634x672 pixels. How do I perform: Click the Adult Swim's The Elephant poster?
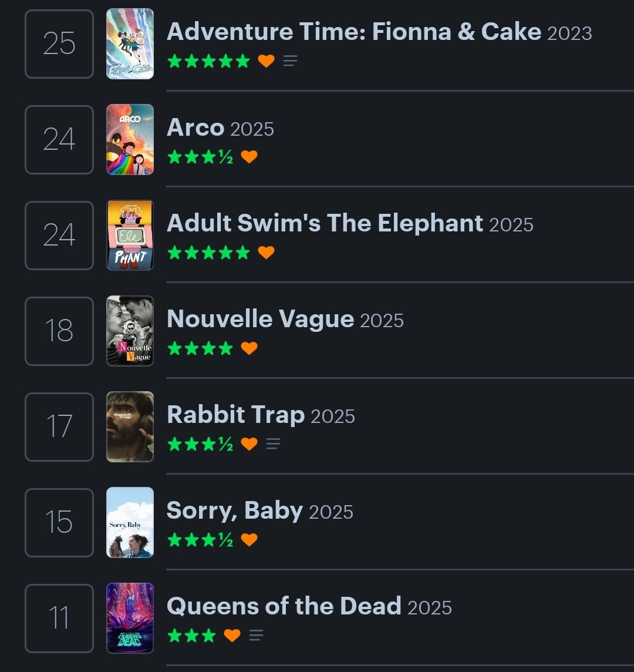click(x=130, y=235)
